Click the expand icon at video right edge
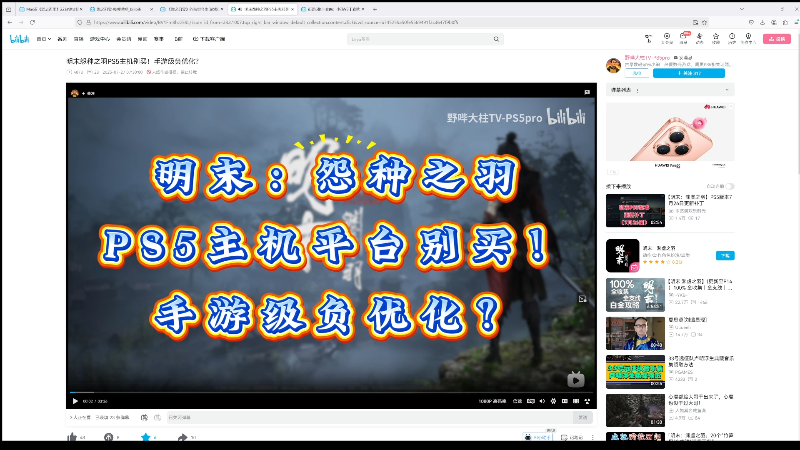The height and width of the screenshot is (450, 800). point(582,298)
